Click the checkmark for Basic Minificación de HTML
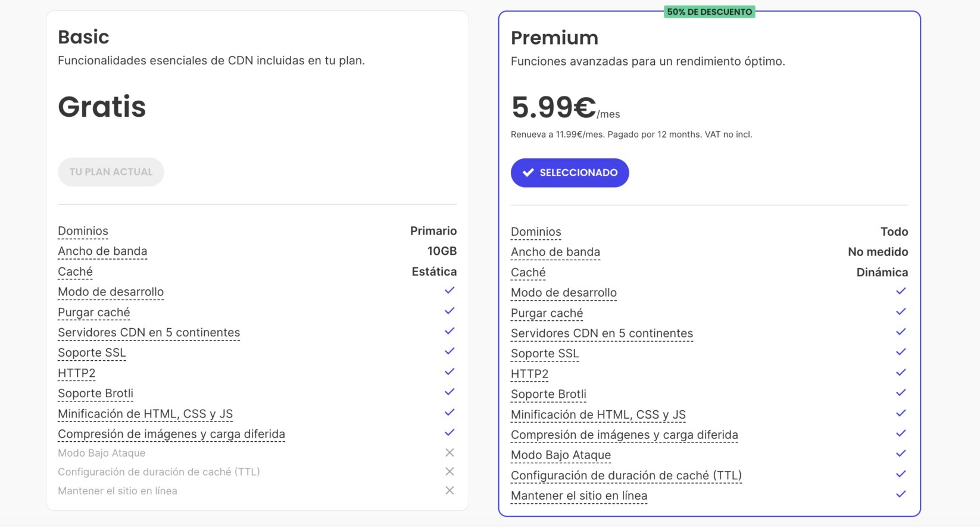Viewport: 980px width, 527px height. coord(450,412)
